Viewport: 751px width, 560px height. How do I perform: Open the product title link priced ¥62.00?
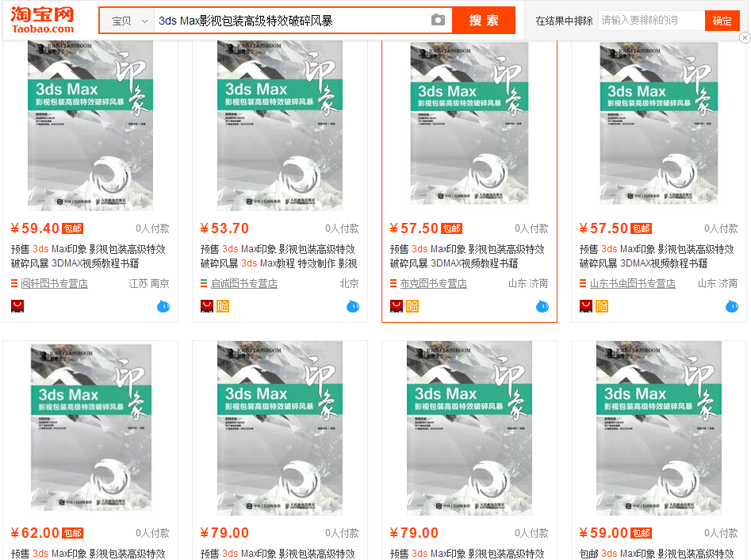tap(89, 554)
